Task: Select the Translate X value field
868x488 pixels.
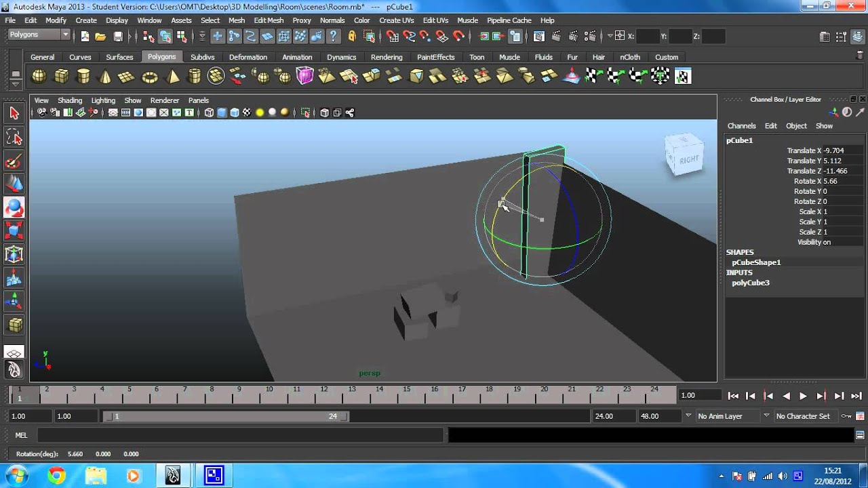Action: 843,150
